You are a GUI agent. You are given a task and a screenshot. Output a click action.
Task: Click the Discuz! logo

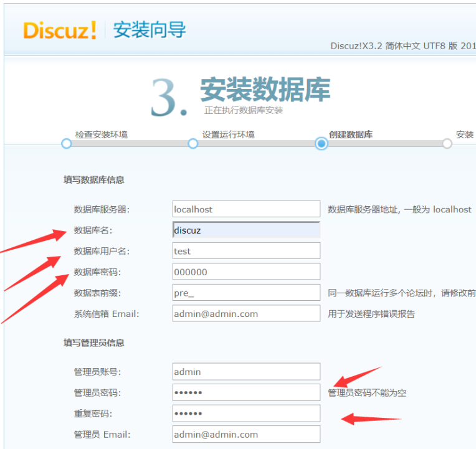60,31
